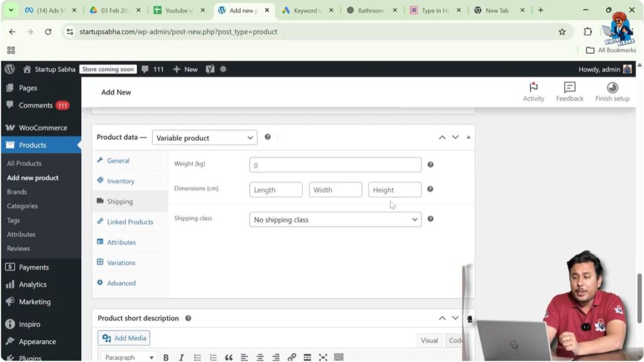Open Payments from the admin sidebar

tap(30, 266)
